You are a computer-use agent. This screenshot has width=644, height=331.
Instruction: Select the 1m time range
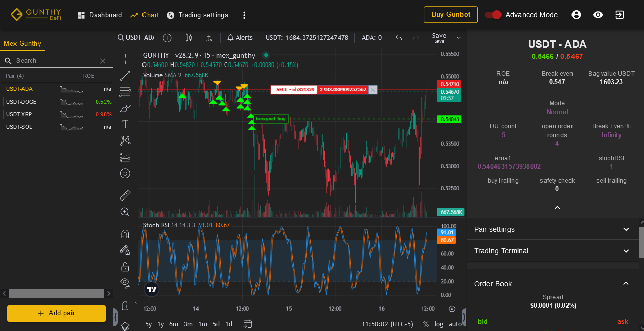[203, 324]
